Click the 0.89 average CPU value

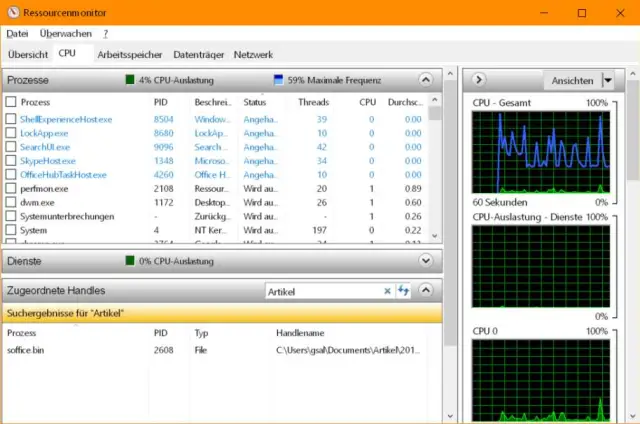pos(413,189)
